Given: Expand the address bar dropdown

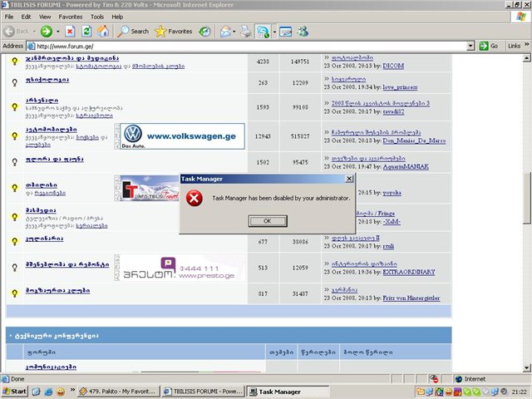Looking at the screenshot, I should point(470,47).
